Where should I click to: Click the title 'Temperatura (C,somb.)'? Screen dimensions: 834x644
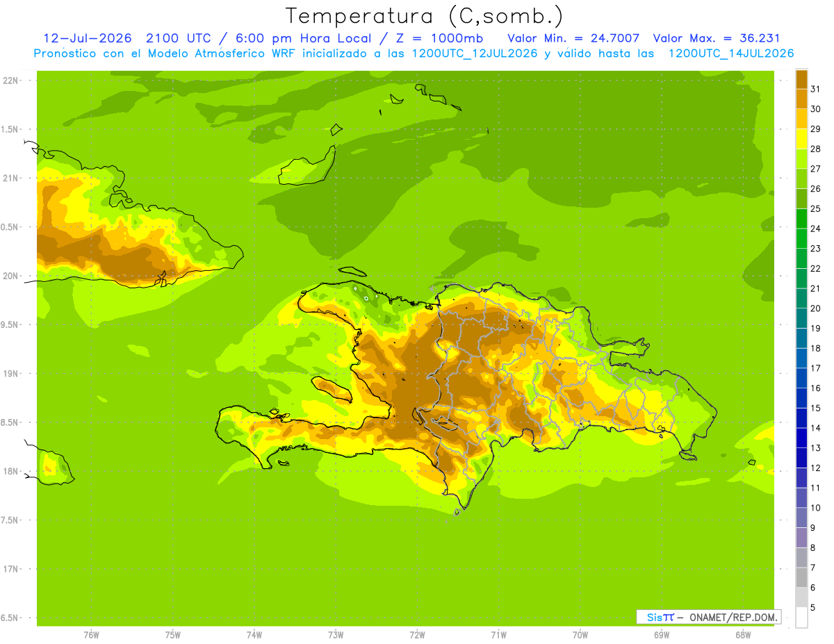pos(425,16)
